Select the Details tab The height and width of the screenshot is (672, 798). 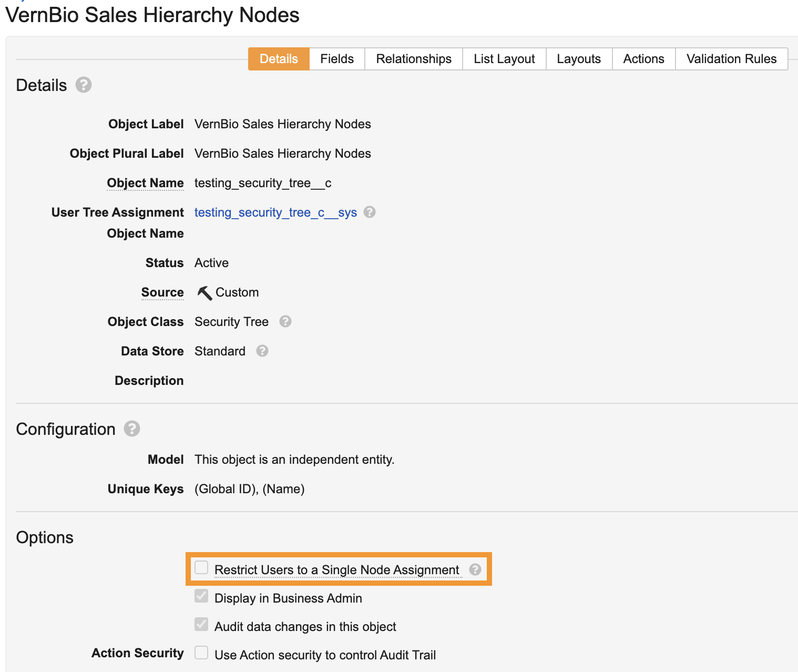279,59
